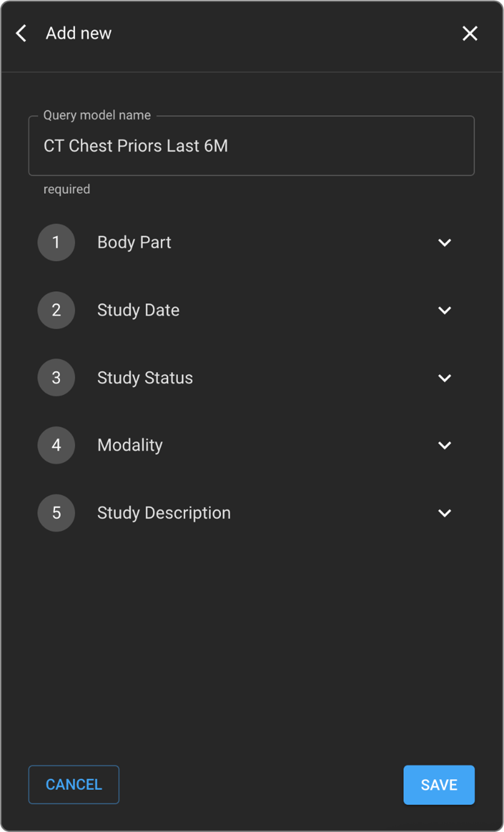Click the back arrow beside Add new
The height and width of the screenshot is (832, 504).
click(x=21, y=33)
